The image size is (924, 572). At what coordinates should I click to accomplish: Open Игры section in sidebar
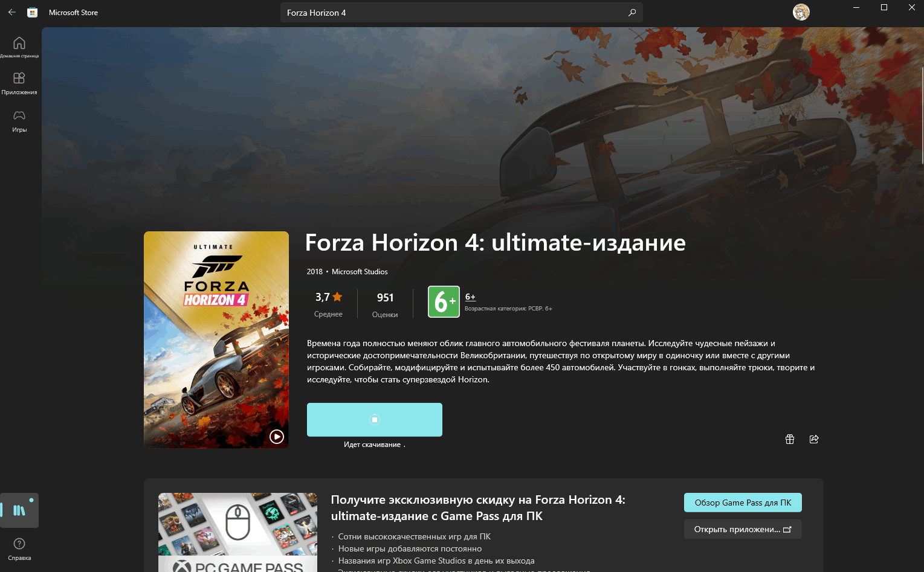click(19, 121)
